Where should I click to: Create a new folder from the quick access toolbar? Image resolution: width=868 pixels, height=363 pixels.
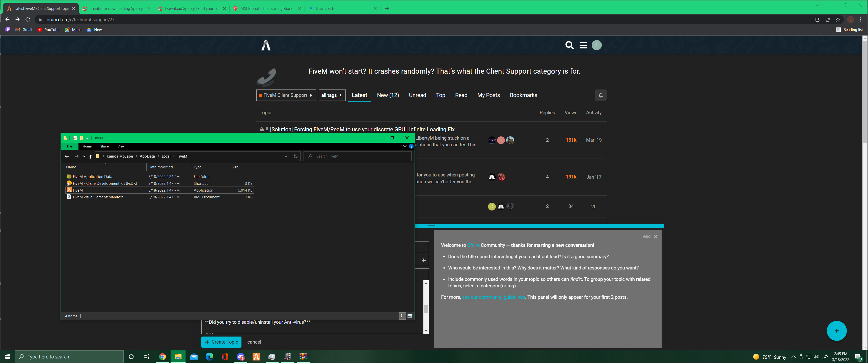point(81,138)
